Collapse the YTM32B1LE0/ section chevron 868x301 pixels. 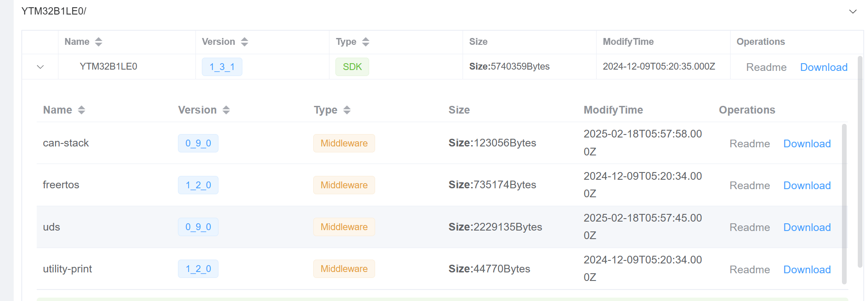coord(853,12)
